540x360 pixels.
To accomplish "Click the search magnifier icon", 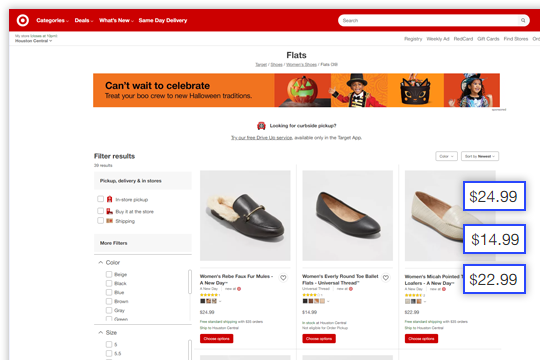I will [523, 20].
